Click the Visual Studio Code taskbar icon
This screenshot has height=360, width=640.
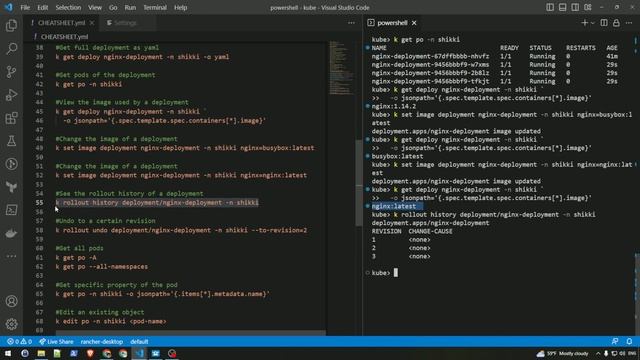click(x=139, y=353)
